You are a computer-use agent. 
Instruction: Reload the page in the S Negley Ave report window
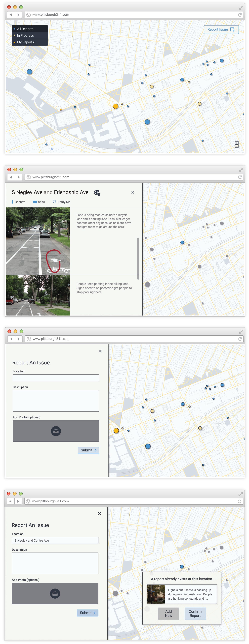coord(240,177)
